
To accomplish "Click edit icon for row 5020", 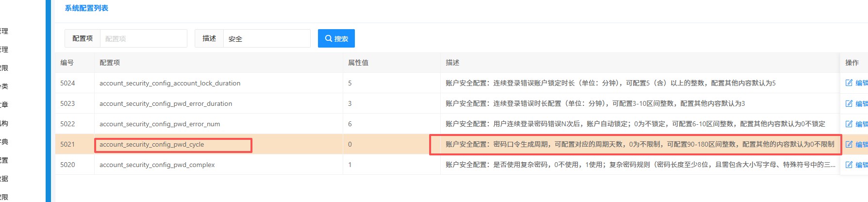I will click(850, 165).
